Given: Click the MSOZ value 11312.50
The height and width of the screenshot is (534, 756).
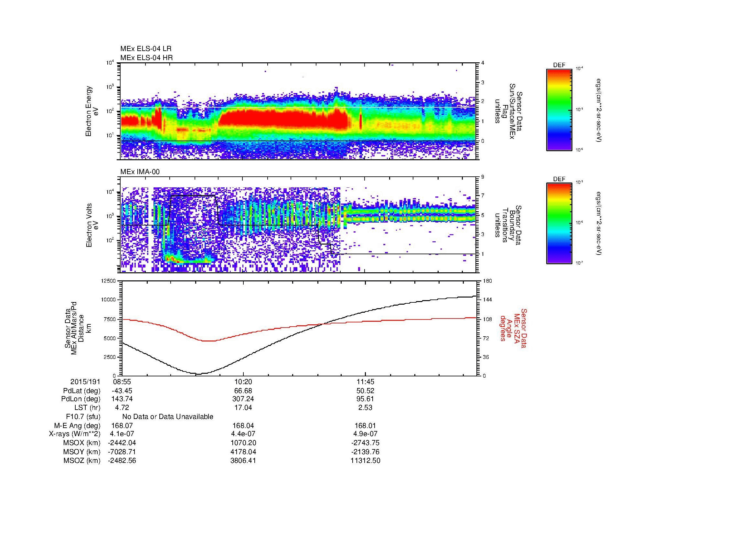Looking at the screenshot, I should (x=365, y=461).
